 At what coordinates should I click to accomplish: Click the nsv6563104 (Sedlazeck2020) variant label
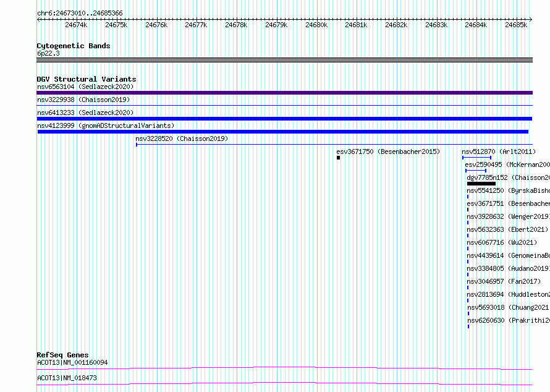pos(85,87)
